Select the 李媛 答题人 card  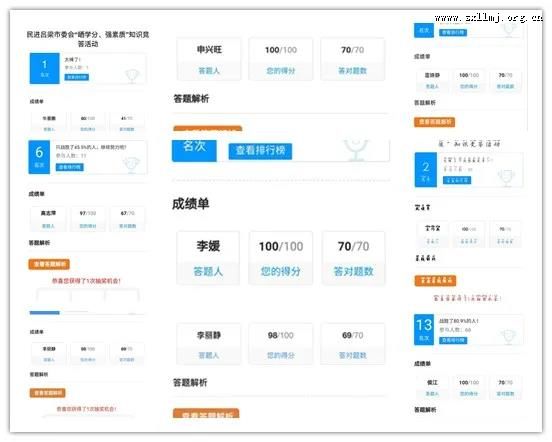(208, 258)
